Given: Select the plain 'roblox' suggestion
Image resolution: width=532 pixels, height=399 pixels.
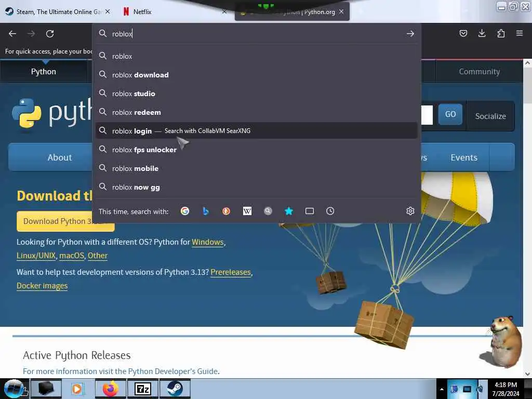Looking at the screenshot, I should coord(257,56).
